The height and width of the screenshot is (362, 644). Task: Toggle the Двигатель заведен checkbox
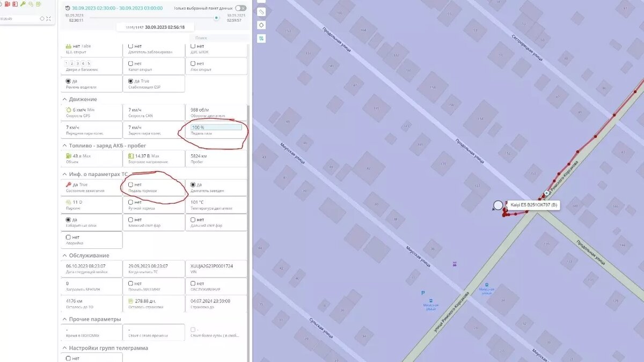point(193,184)
